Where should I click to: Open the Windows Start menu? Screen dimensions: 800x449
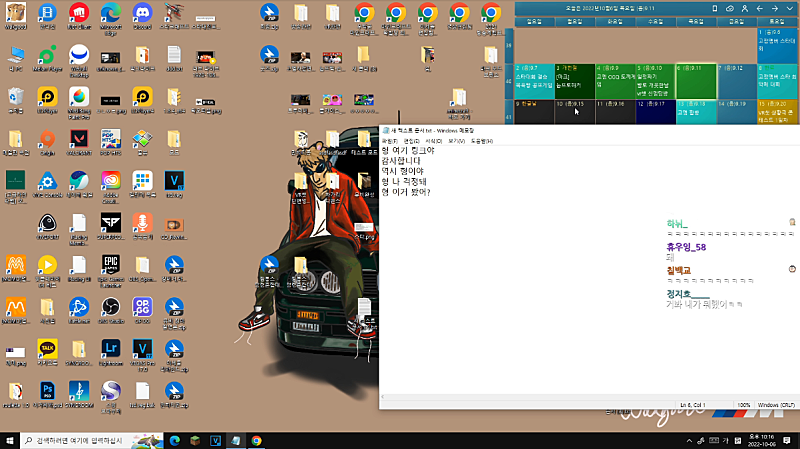(x=11, y=440)
